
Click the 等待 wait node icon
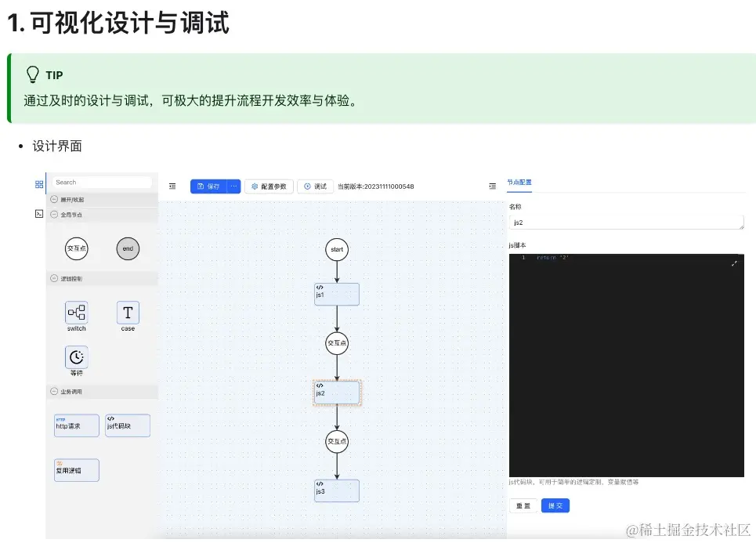76,358
